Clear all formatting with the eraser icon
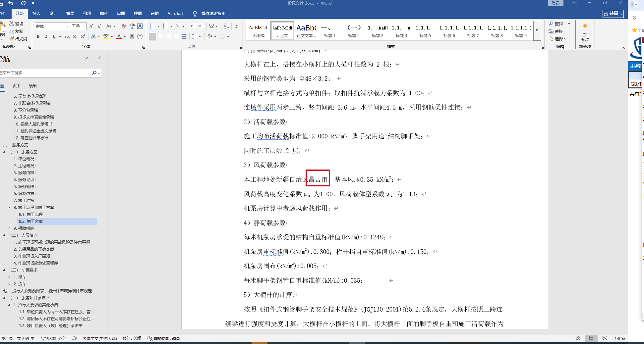The image size is (644, 344). (x=124, y=26)
